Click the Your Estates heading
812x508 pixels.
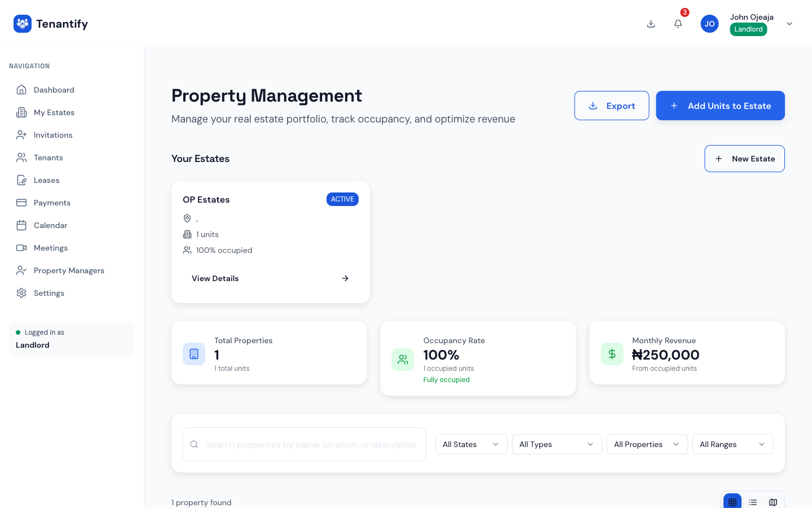tap(200, 159)
